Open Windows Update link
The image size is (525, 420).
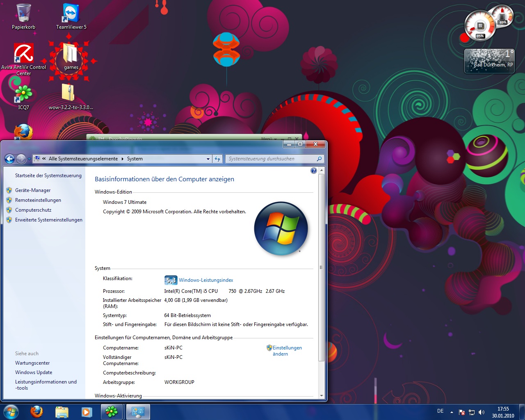[34, 372]
